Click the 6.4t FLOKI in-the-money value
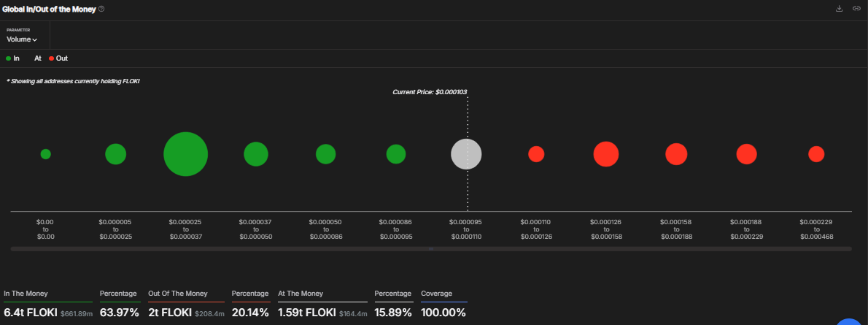Viewport: 868px width, 325px height. pyautogui.click(x=31, y=313)
